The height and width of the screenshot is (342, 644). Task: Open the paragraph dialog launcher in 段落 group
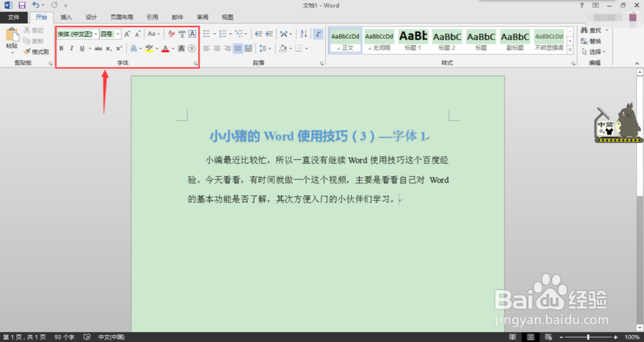[x=321, y=64]
